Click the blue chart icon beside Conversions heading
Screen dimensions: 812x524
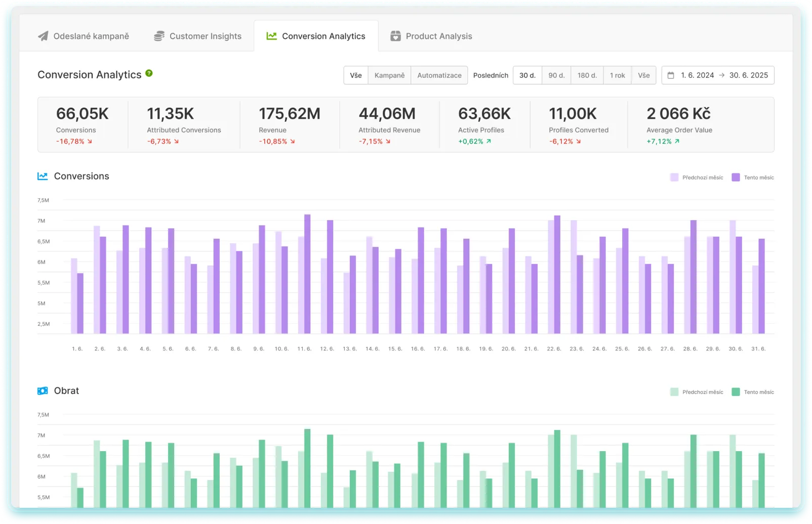43,176
